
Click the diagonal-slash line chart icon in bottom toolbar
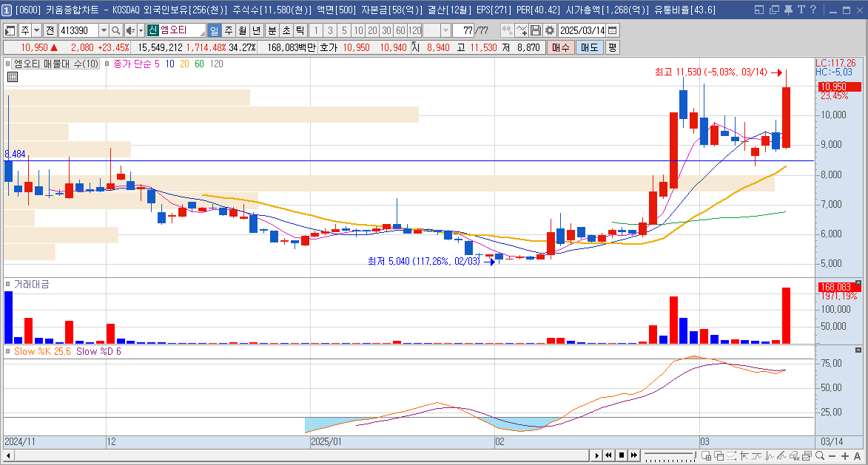click(x=781, y=455)
